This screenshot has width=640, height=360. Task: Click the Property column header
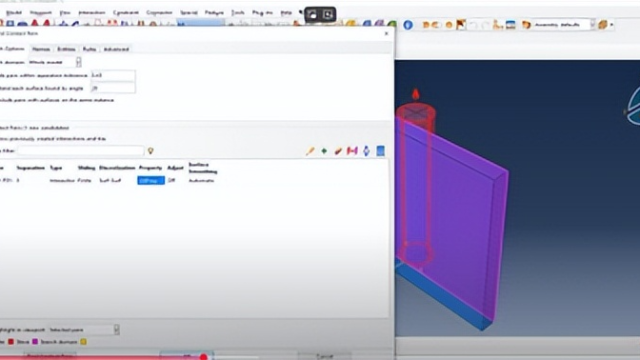(150, 168)
